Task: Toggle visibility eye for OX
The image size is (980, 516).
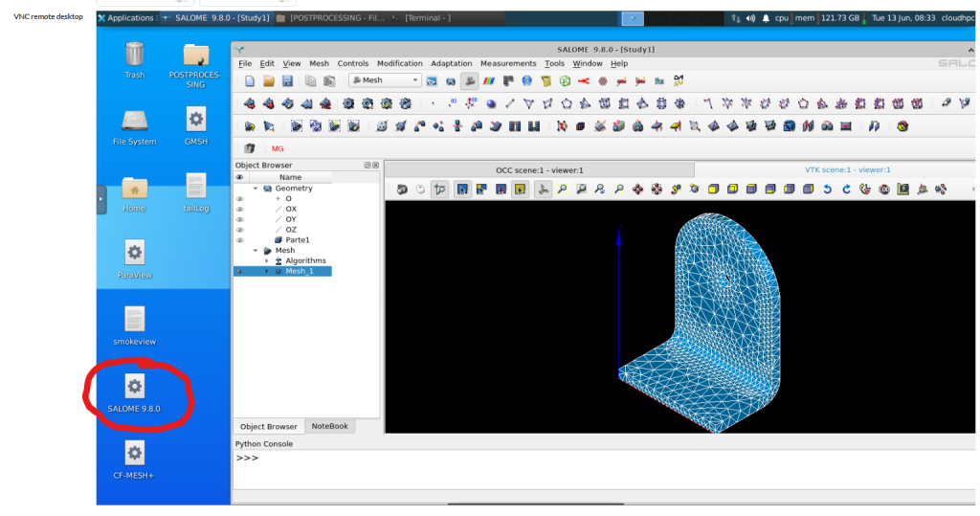Action: (x=240, y=209)
